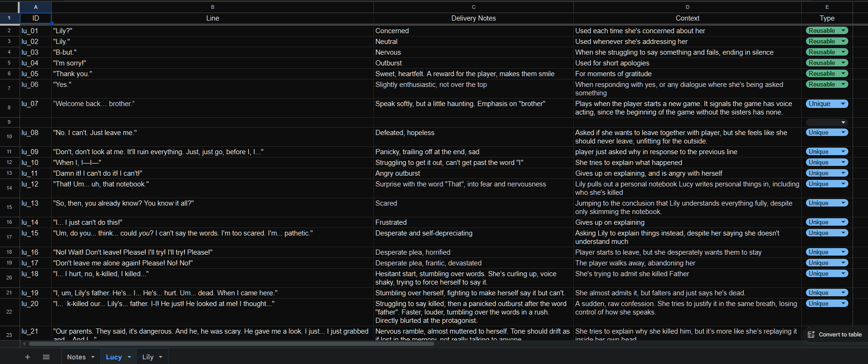Image resolution: width=868 pixels, height=364 pixels.
Task: Click the add new sheet plus icon
Action: 28,357
